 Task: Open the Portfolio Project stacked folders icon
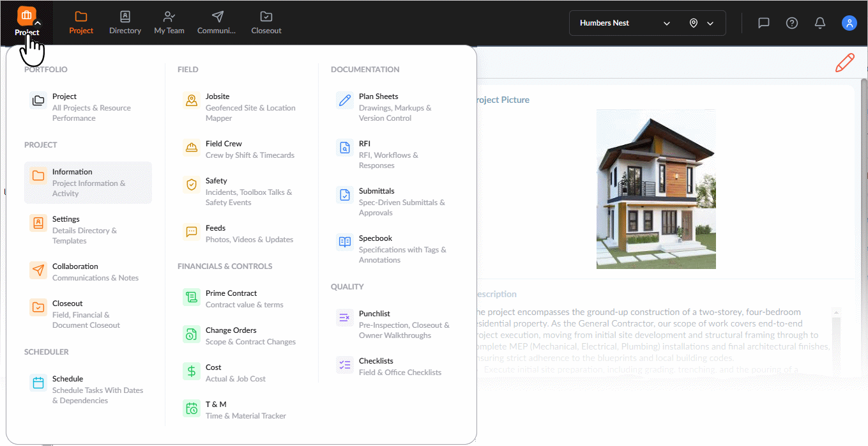pyautogui.click(x=38, y=100)
